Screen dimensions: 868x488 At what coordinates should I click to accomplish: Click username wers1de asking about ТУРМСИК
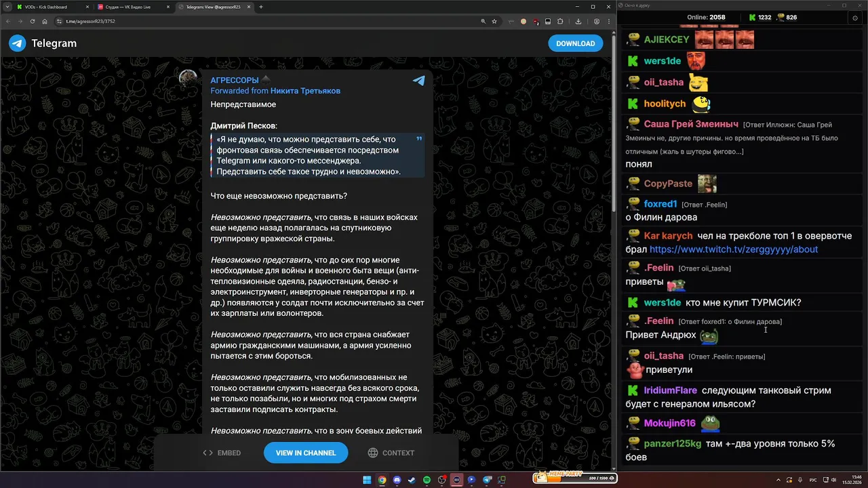point(663,302)
